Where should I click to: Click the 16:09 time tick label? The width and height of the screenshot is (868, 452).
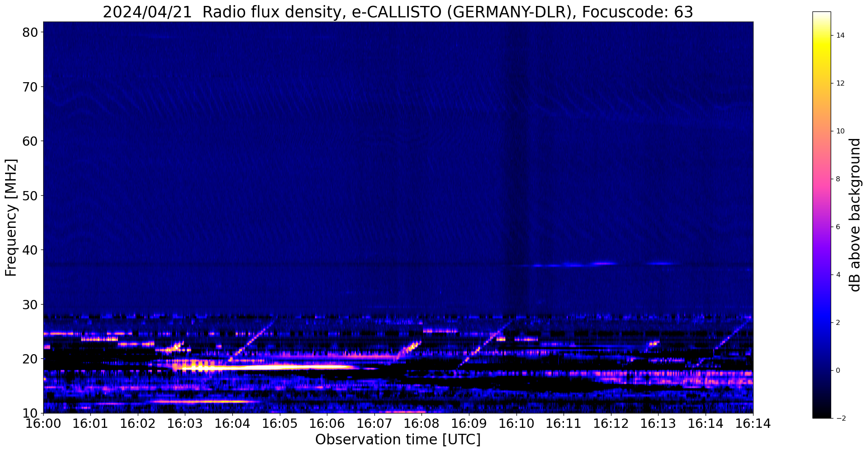(x=469, y=424)
